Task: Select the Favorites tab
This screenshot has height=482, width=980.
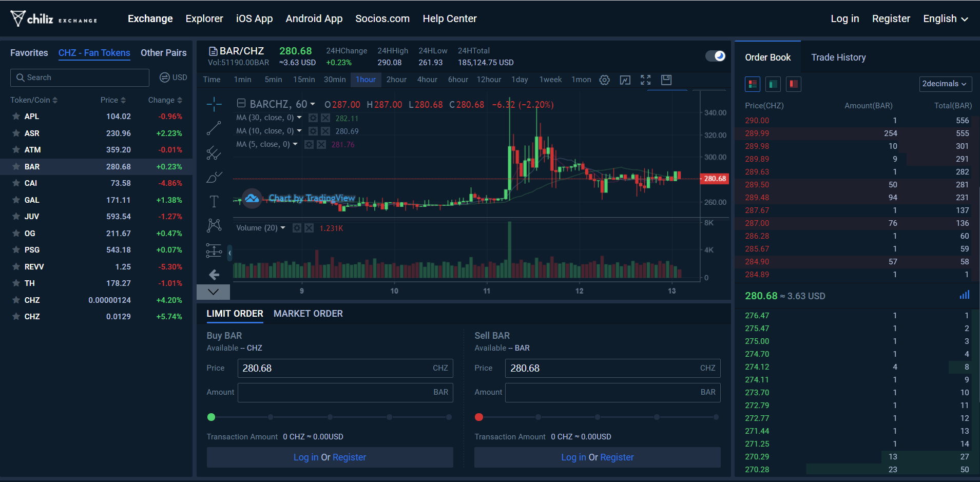Action: (x=29, y=53)
